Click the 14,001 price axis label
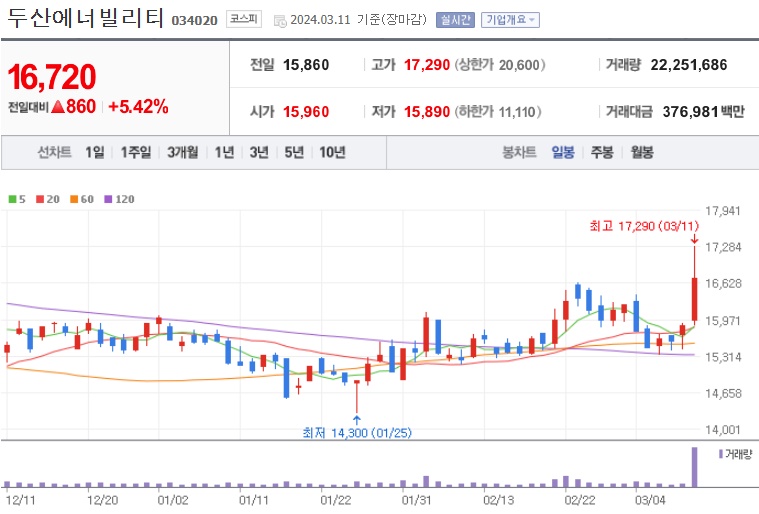 point(723,430)
